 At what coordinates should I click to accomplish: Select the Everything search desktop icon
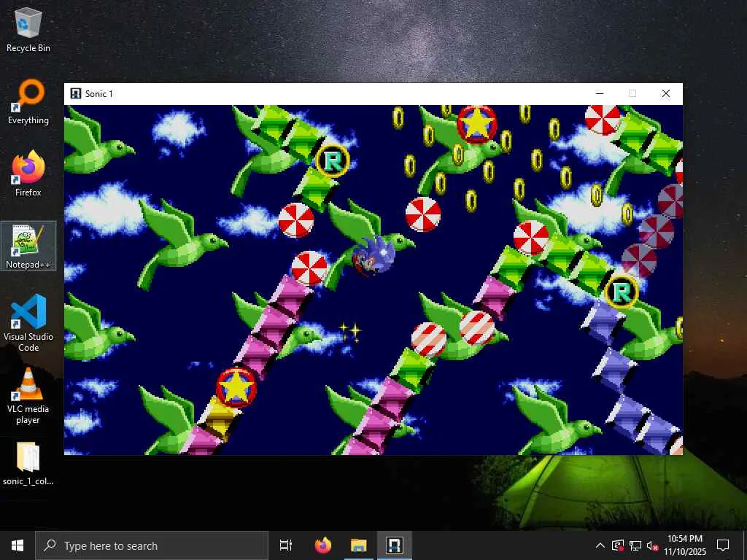(28, 102)
